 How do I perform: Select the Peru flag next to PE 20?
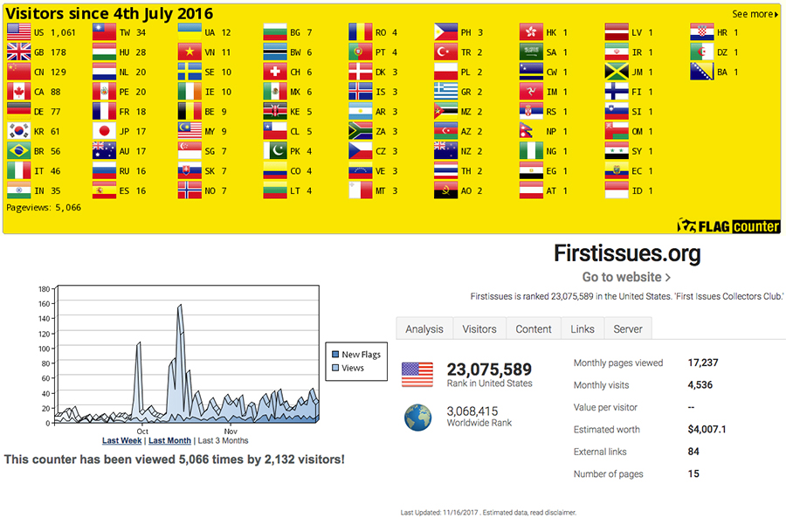[x=104, y=91]
